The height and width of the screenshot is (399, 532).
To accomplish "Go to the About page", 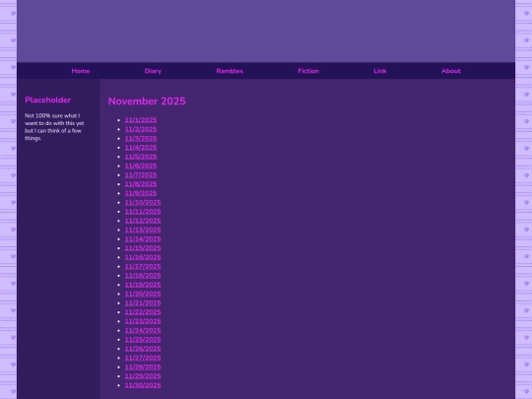I will pos(450,71).
